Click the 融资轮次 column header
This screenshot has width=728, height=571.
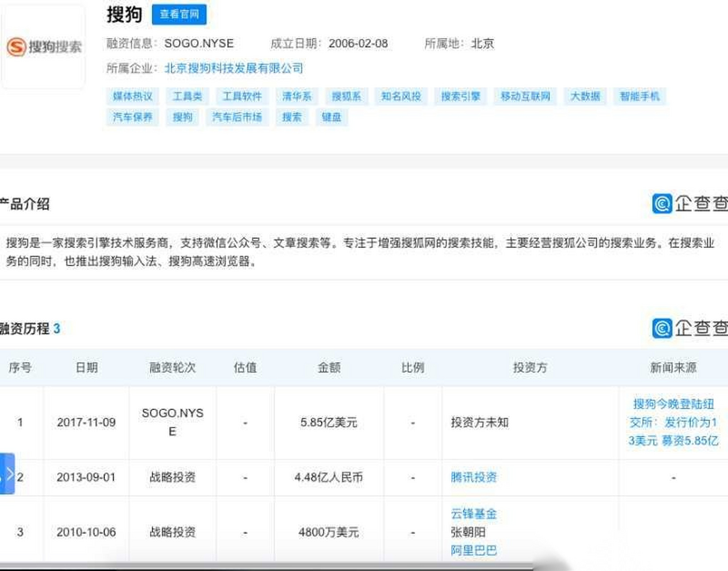point(173,368)
